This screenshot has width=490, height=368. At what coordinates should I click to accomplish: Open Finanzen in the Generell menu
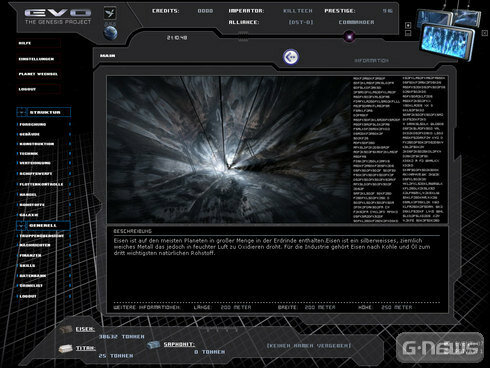click(30, 255)
